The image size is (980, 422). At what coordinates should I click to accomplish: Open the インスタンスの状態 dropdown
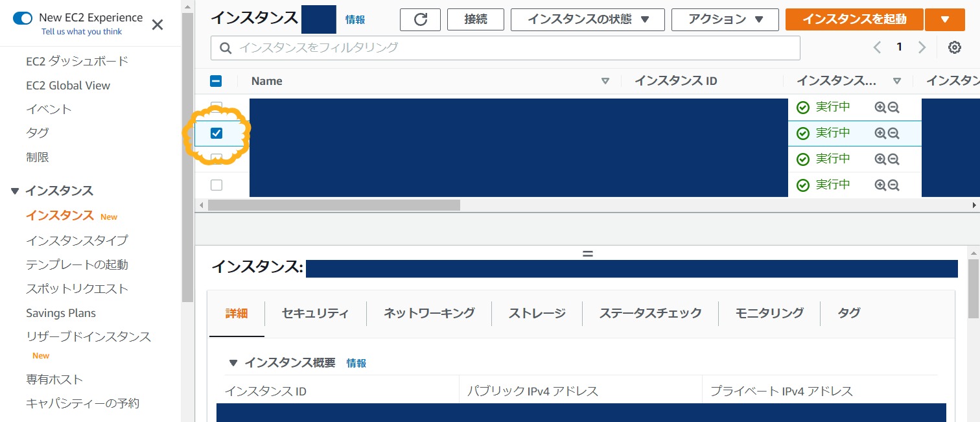pos(587,19)
